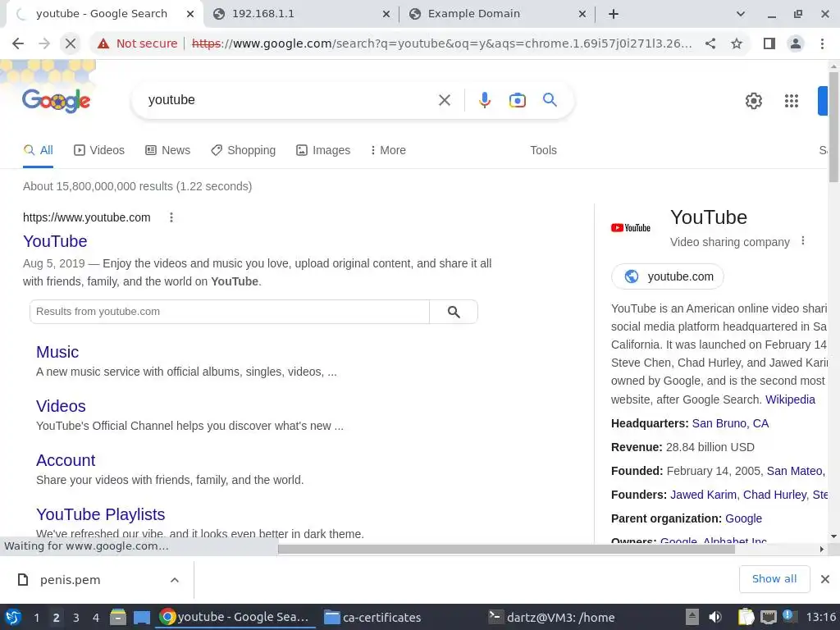Click the show desktop taskbar icon
840x630 pixels.
(x=141, y=617)
